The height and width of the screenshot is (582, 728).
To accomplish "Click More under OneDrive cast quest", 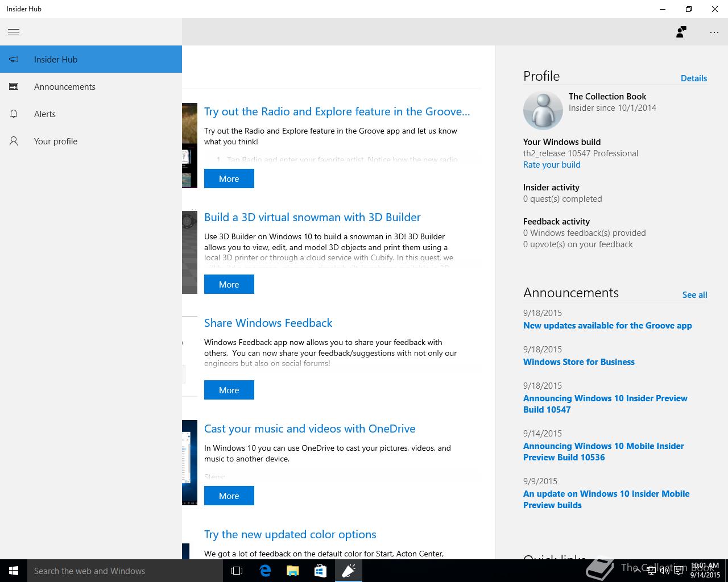I will click(x=229, y=496).
